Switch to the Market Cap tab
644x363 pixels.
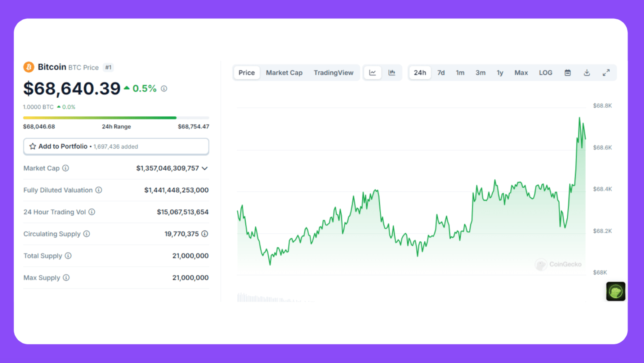coord(284,72)
